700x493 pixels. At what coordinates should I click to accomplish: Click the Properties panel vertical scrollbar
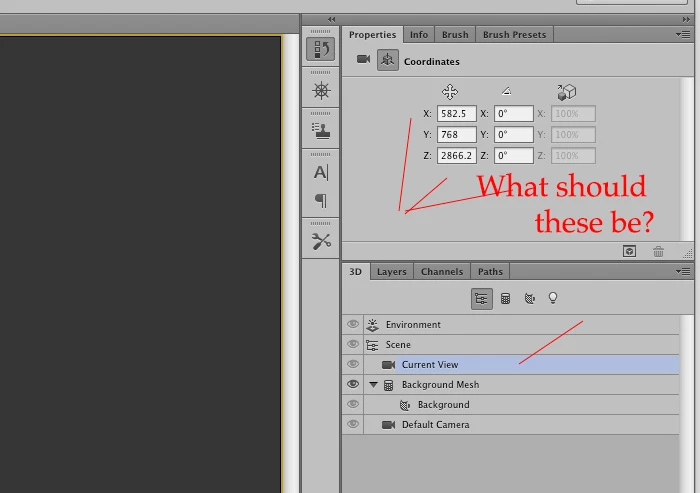coord(686,159)
